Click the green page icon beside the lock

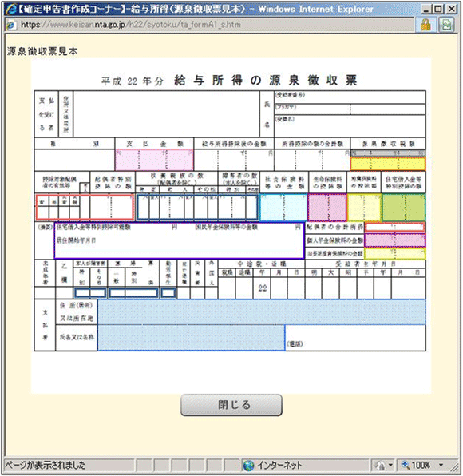tap(446, 25)
